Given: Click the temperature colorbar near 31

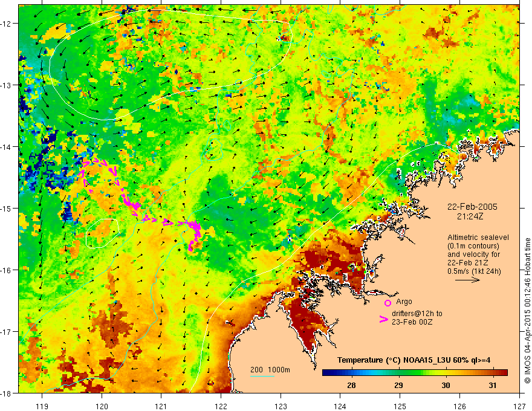Looking at the screenshot, I should tap(493, 373).
